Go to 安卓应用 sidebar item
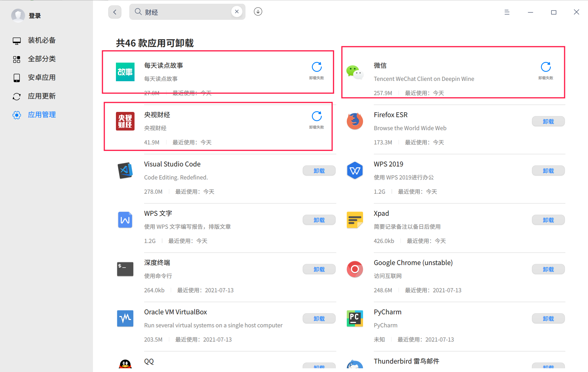Viewport: 588px width, 372px height. pyautogui.click(x=42, y=77)
